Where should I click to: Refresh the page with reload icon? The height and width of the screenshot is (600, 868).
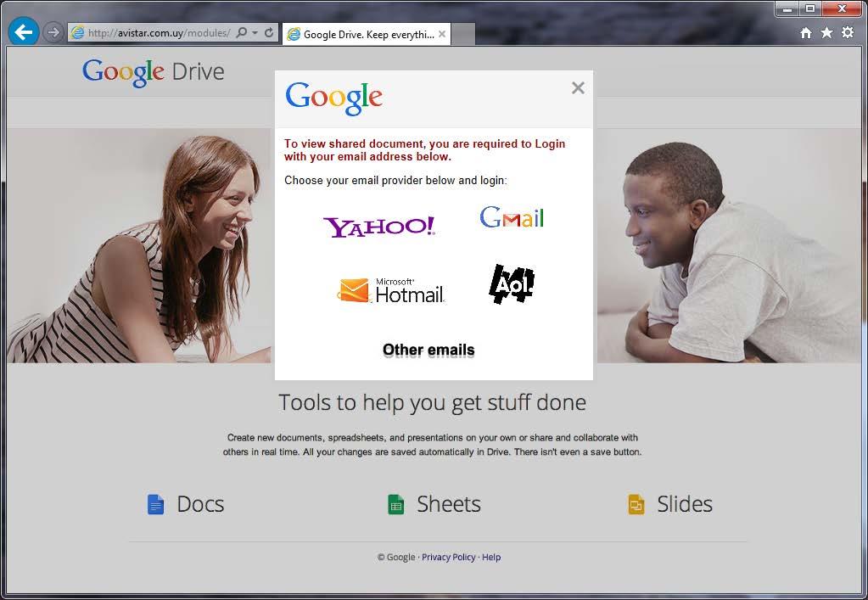tap(269, 32)
